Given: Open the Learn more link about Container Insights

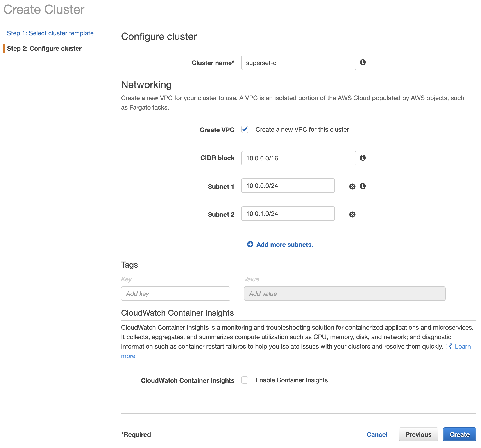Looking at the screenshot, I should [462, 346].
